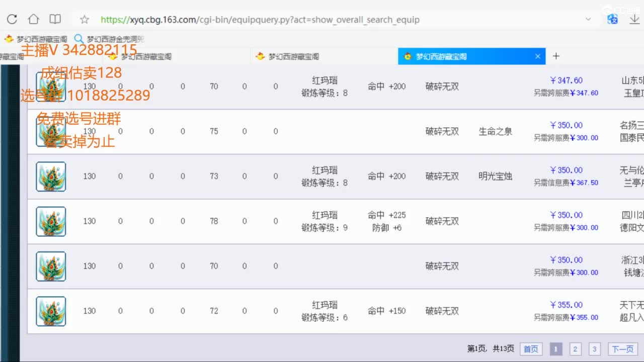This screenshot has width=644, height=362.
Task: Click the 命中 +225 防御 +6 cell
Action: pos(386,221)
